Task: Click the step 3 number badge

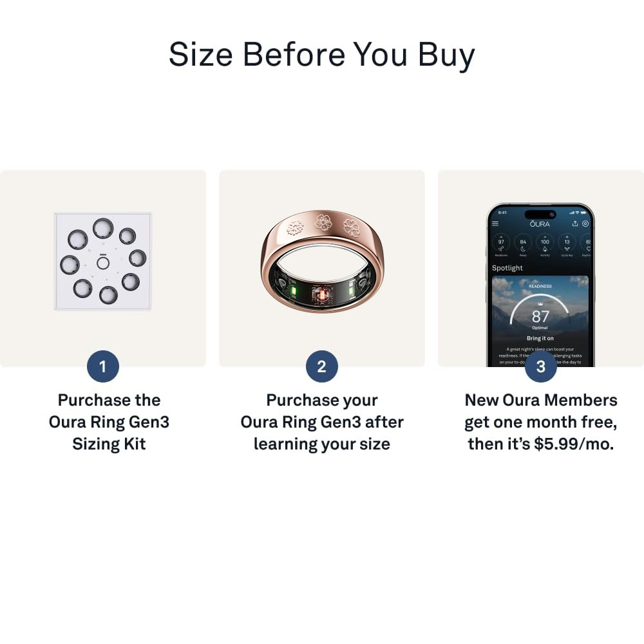Action: 541,366
